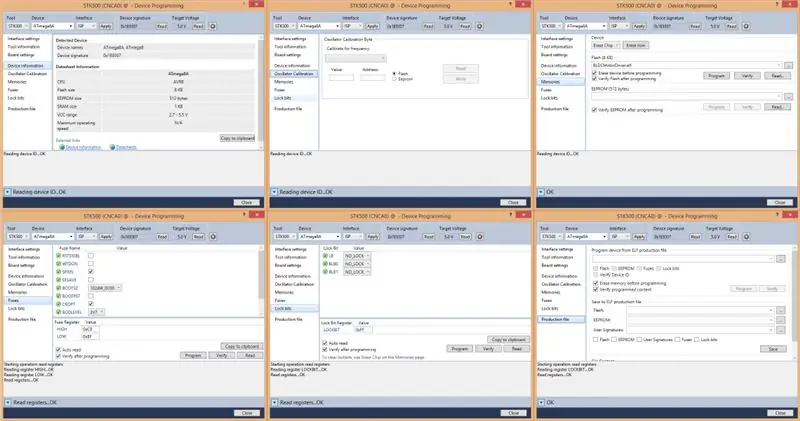Open the Datasheets link

tap(126, 147)
